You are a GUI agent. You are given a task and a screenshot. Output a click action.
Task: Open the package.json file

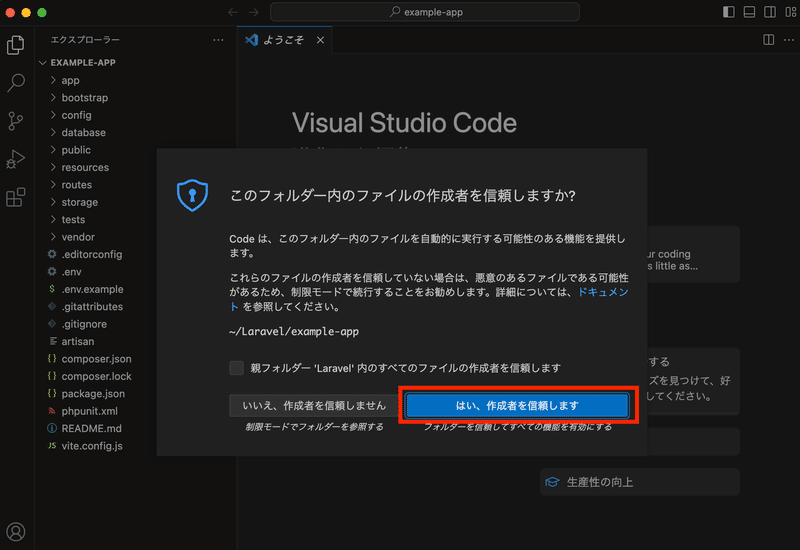93,393
